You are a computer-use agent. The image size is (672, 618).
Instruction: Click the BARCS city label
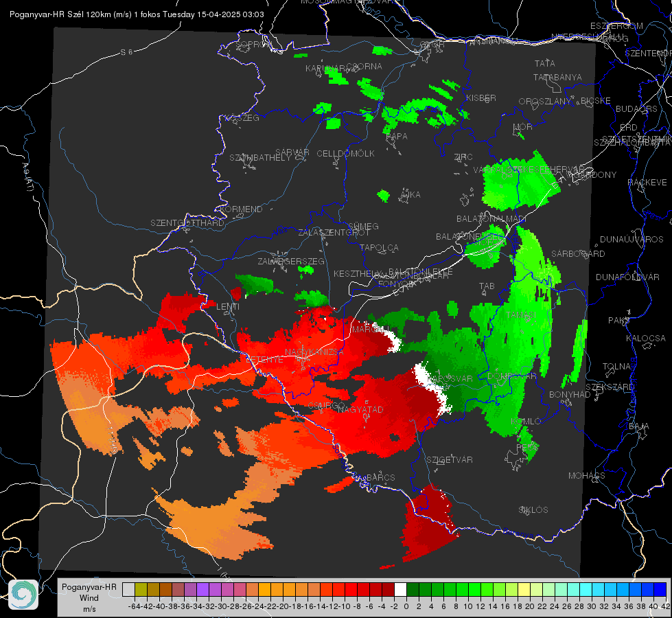point(380,477)
